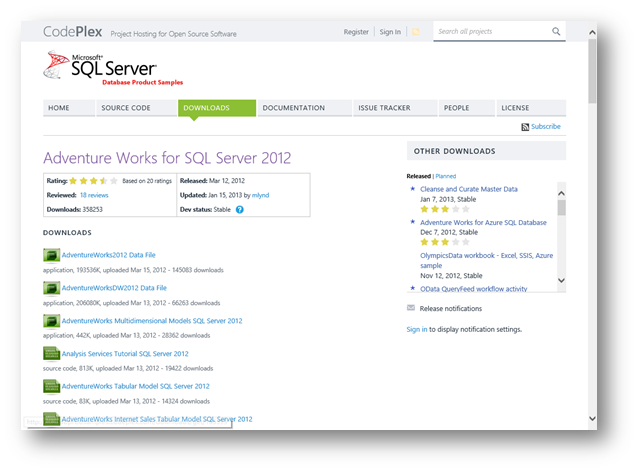The image size is (639, 472).
Task: Click the Released: Mar 12, 2012 text
Action: 212,181
